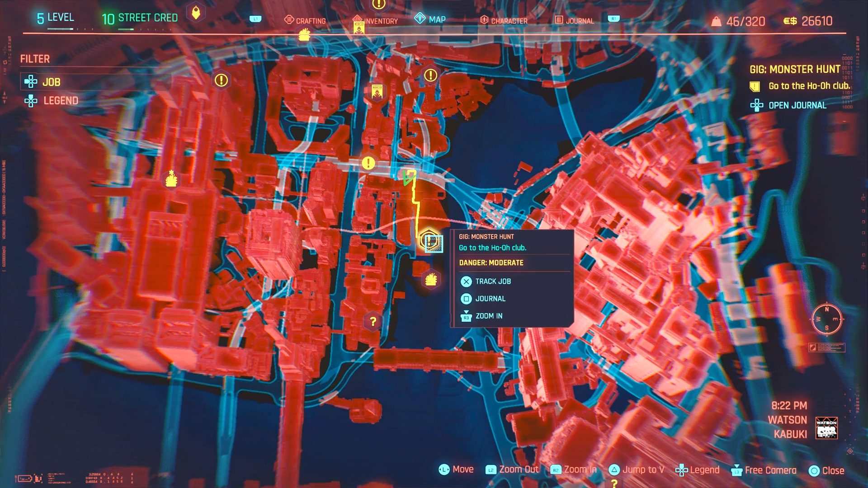Viewport: 868px width, 488px height.
Task: Click the "GIG: MONSTER HUNT" tracked title
Action: pos(795,70)
